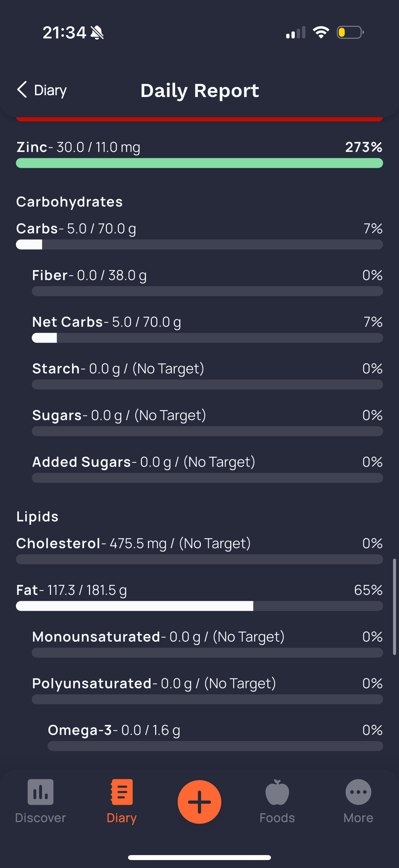The width and height of the screenshot is (399, 868).
Task: Tap the battery indicator icon
Action: 350,32
